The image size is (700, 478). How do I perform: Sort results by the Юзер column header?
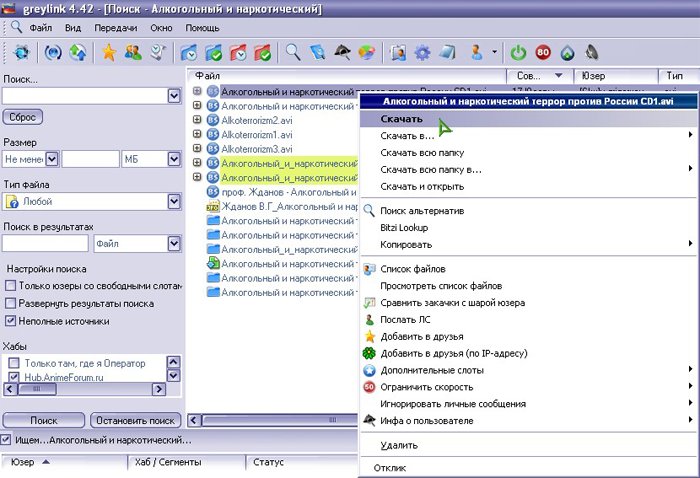click(616, 76)
